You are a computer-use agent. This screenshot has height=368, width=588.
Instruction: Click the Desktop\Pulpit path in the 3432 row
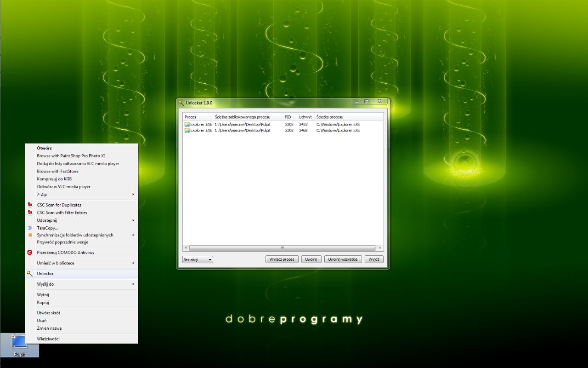243,124
